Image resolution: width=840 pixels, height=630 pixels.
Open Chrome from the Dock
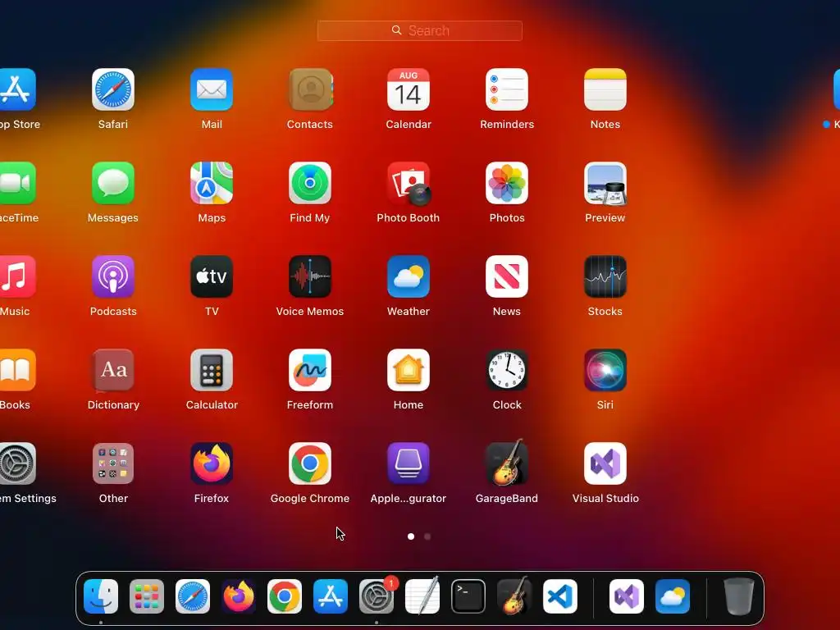285,596
